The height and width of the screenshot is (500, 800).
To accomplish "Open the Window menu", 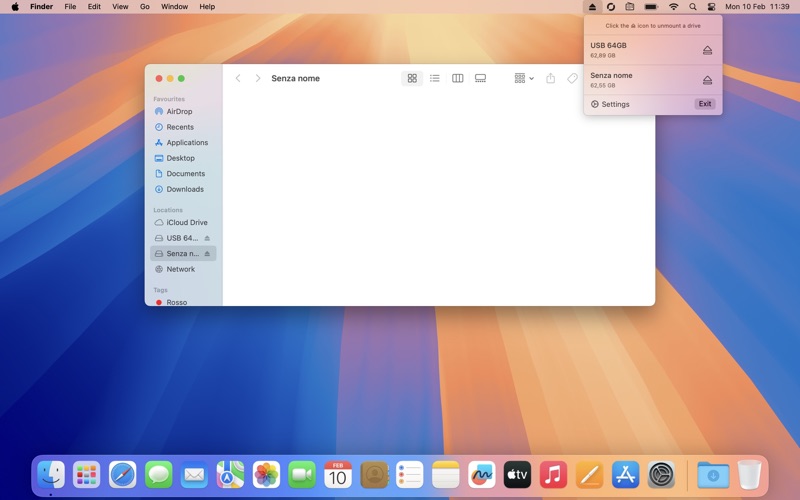I will [x=174, y=7].
